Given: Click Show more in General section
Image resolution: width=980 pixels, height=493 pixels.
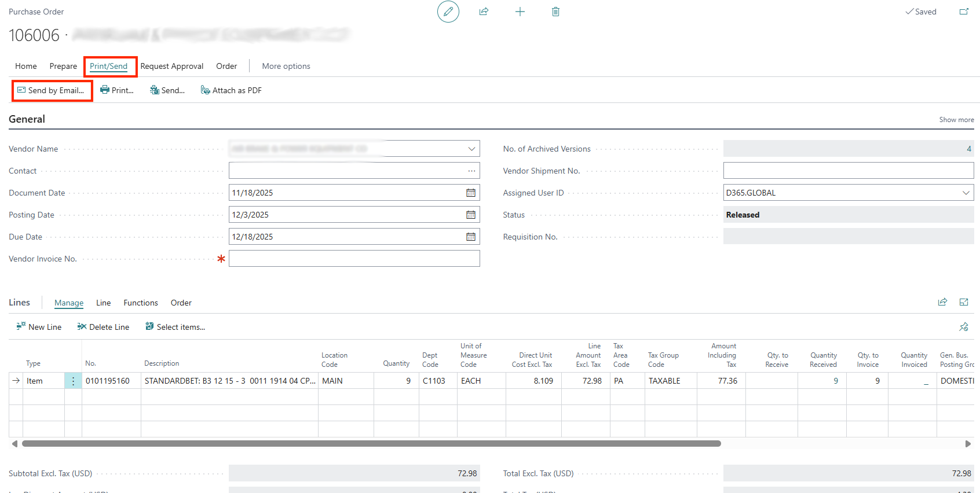Looking at the screenshot, I should pyautogui.click(x=956, y=120).
